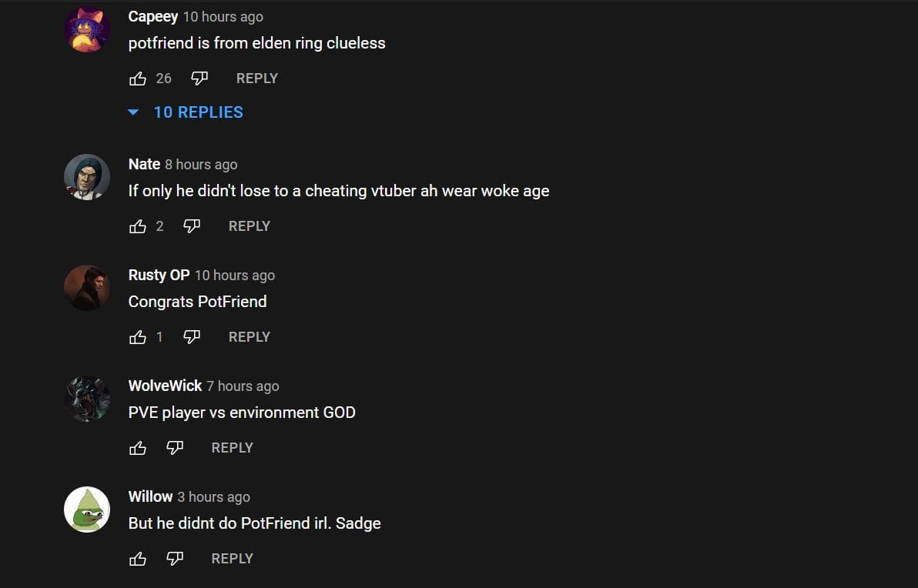Like WolveWick's PVE comment
The width and height of the screenshot is (918, 588).
point(138,448)
